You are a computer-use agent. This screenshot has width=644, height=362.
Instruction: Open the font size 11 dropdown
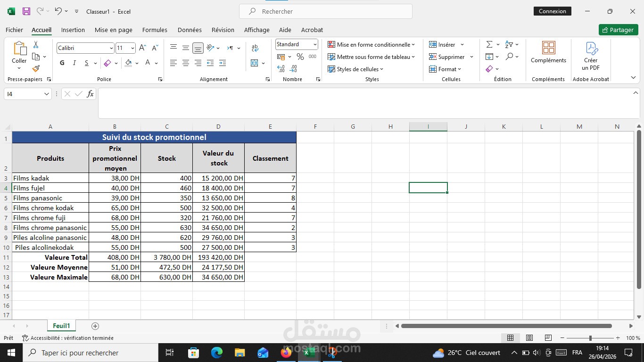point(132,48)
